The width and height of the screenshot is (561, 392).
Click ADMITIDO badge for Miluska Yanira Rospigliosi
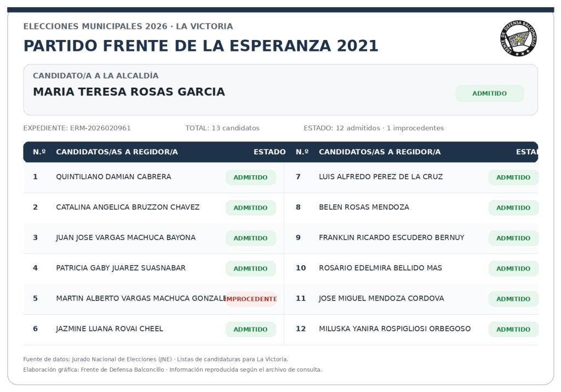click(x=513, y=330)
